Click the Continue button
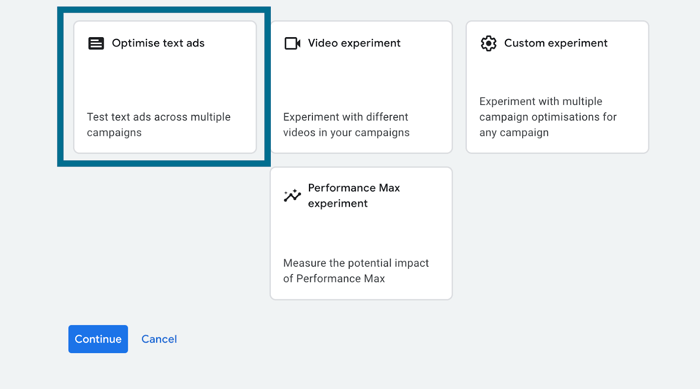Image resolution: width=700 pixels, height=389 pixels. click(x=98, y=339)
